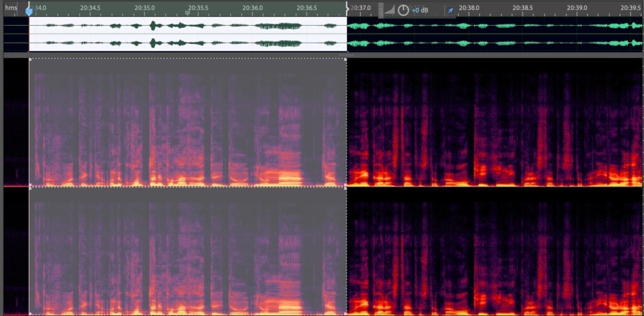This screenshot has width=644, height=316.
Task: Click the ruler at 20:36.0
Action: pyautogui.click(x=253, y=8)
